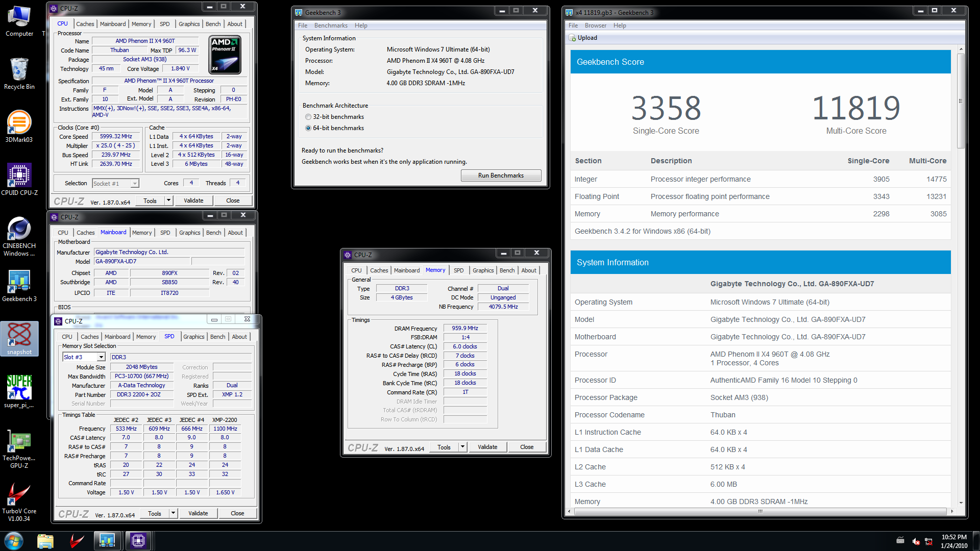Click the title icon of the CPU-Z SPD window

coord(58,321)
